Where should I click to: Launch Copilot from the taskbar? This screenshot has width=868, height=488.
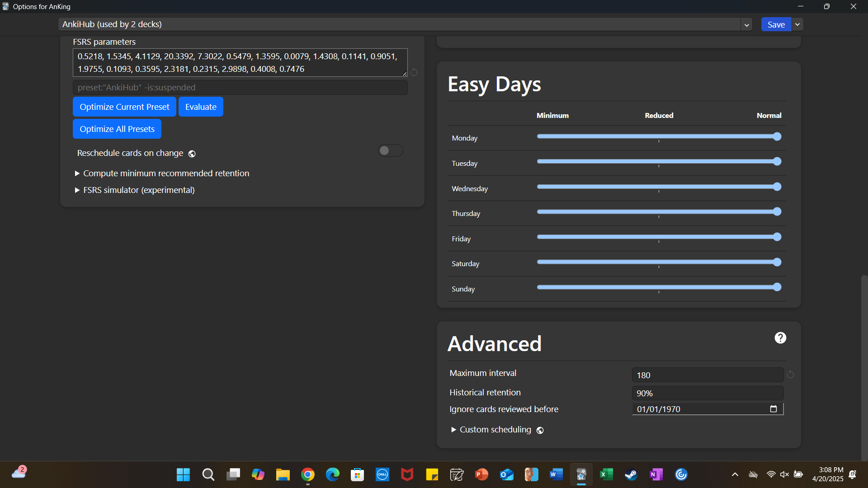pos(258,474)
